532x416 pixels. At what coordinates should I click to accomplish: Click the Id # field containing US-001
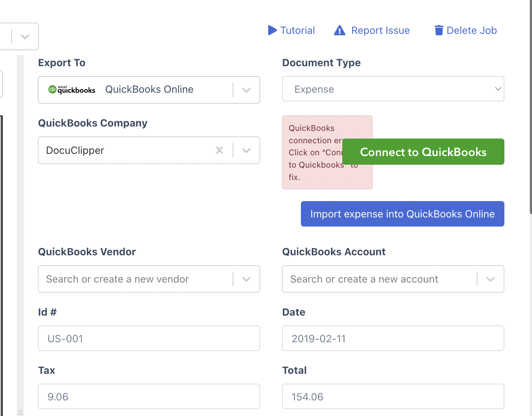(x=149, y=338)
